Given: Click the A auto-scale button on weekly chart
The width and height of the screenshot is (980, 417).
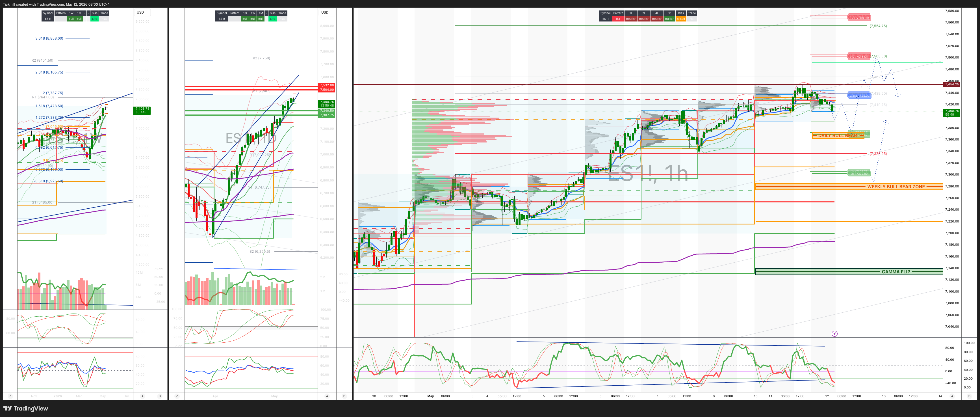Looking at the screenshot, I should point(143,396).
